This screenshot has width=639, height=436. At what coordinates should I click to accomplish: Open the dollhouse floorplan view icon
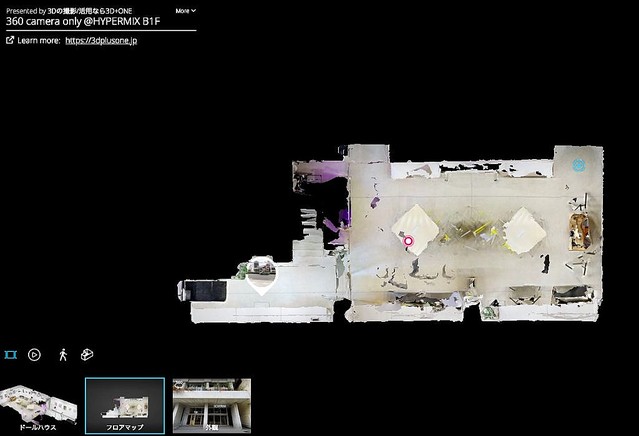pos(87,355)
